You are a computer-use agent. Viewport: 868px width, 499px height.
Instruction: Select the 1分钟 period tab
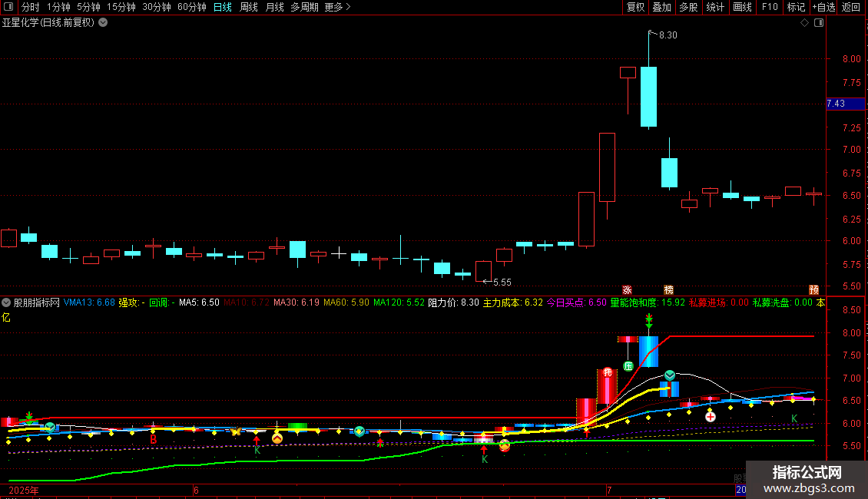click(x=58, y=7)
